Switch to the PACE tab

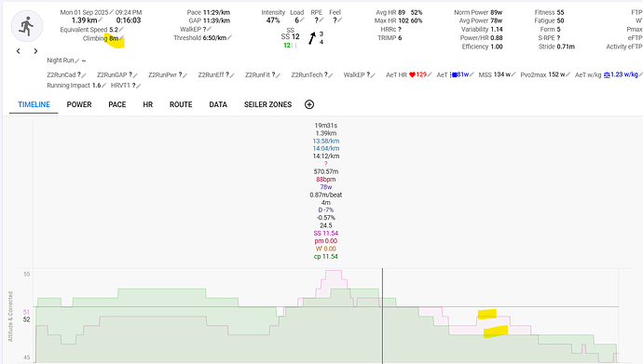[x=116, y=104]
